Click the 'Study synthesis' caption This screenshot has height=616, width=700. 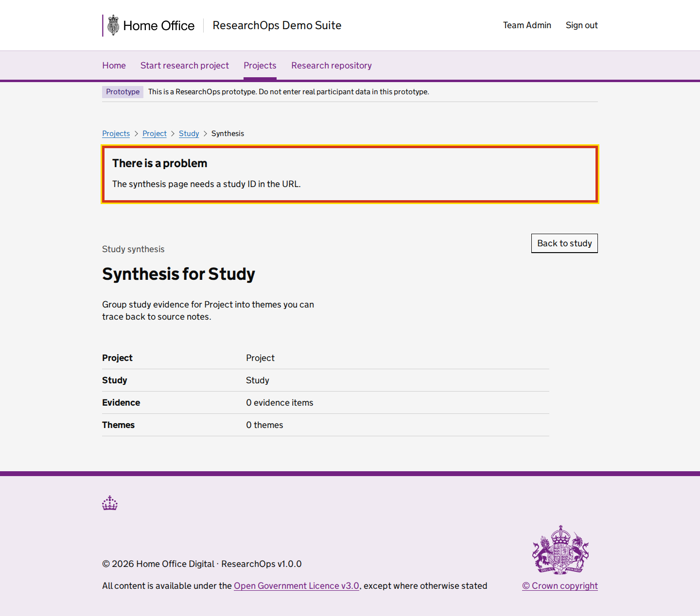pyautogui.click(x=133, y=249)
